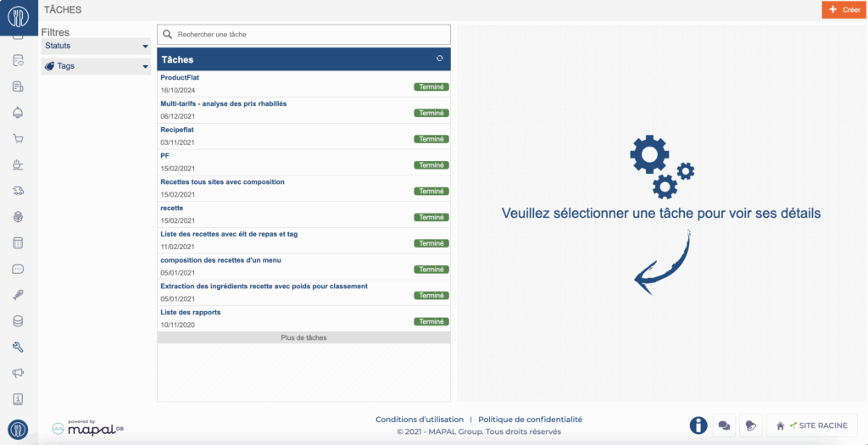The height and width of the screenshot is (445, 868).
Task: Expand the Tags filter dropdown
Action: tap(96, 66)
